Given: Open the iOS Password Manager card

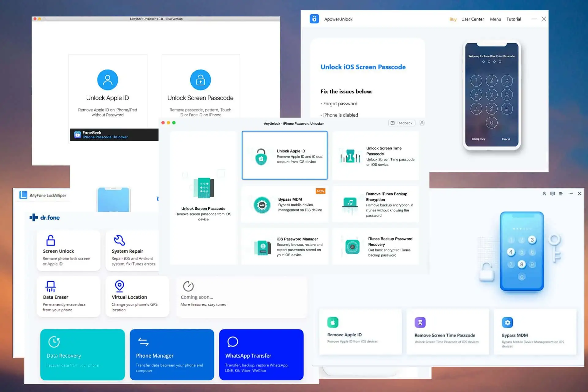Looking at the screenshot, I should point(285,247).
